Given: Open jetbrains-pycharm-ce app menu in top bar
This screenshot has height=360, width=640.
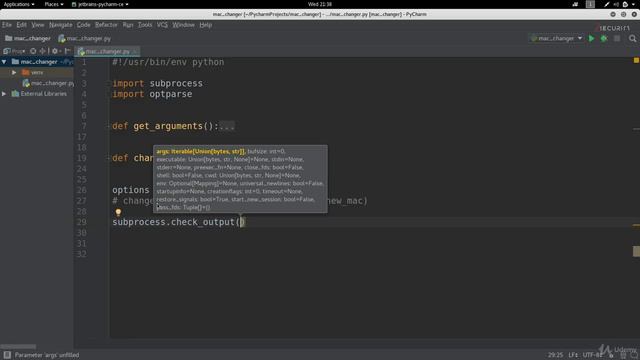Looking at the screenshot, I should point(100,4).
